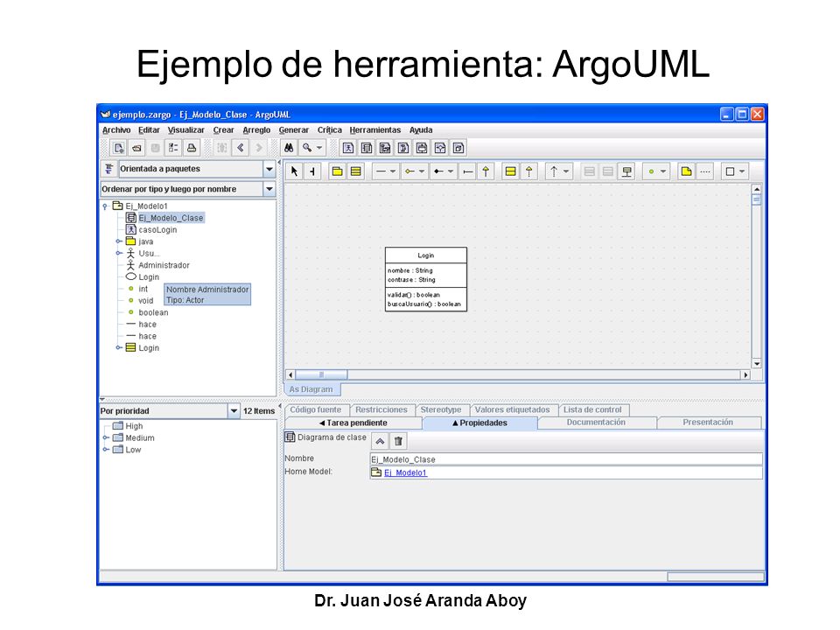Open the Valores etiquetados tab

coord(513,409)
